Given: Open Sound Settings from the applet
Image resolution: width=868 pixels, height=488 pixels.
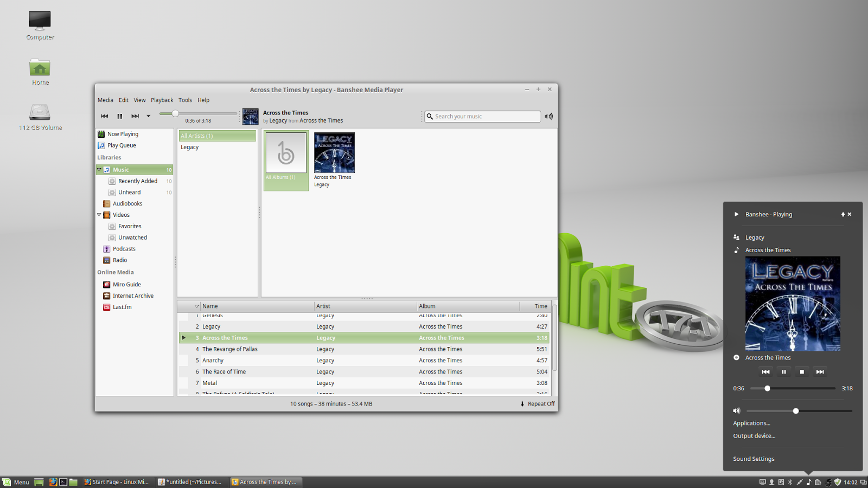Looking at the screenshot, I should 753,458.
